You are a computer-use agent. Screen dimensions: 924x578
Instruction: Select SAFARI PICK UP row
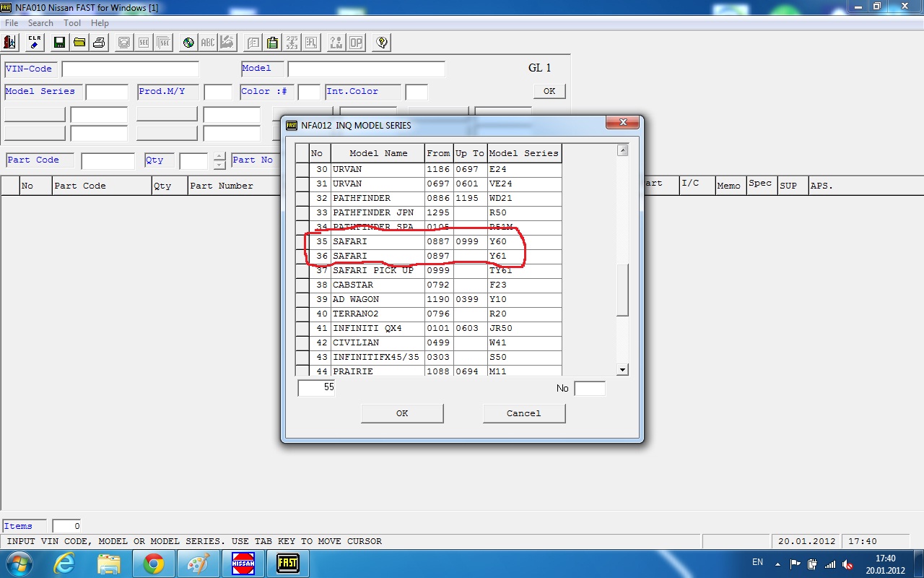point(429,270)
